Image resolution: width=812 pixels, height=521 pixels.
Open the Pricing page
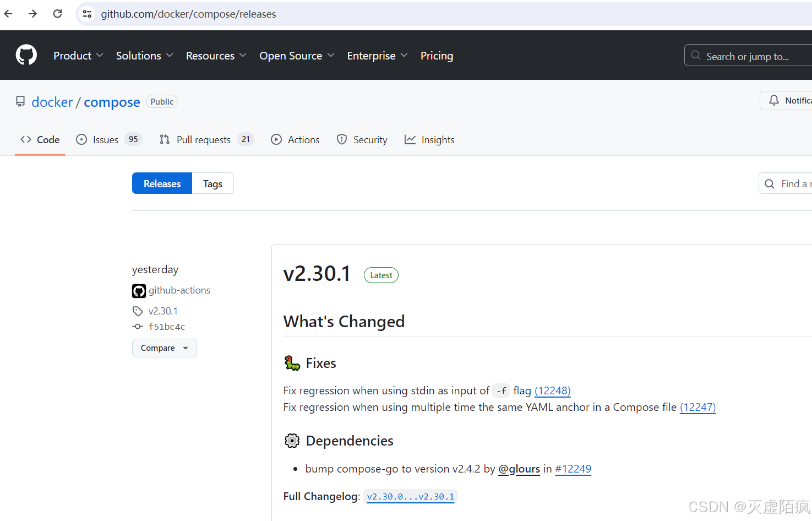click(437, 56)
